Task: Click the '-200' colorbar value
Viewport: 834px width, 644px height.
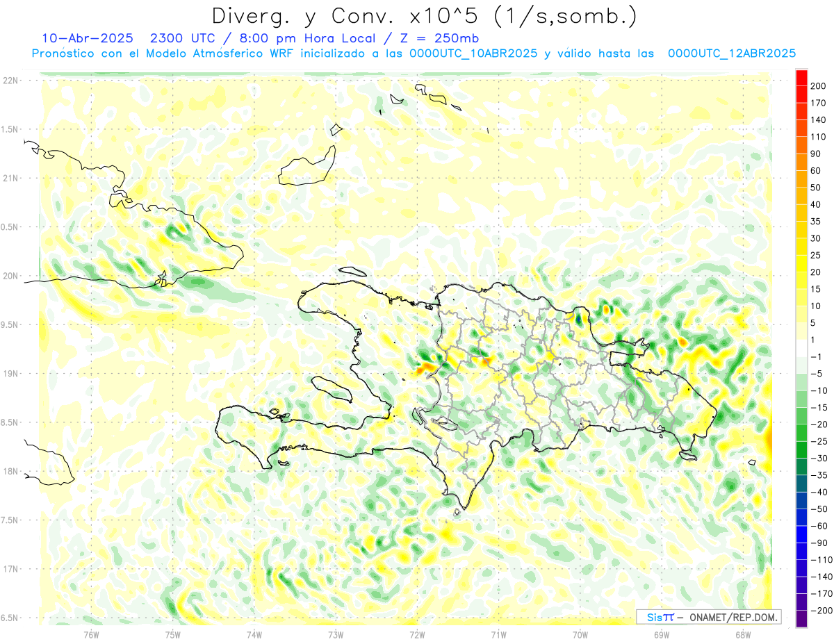Action: tap(822, 611)
